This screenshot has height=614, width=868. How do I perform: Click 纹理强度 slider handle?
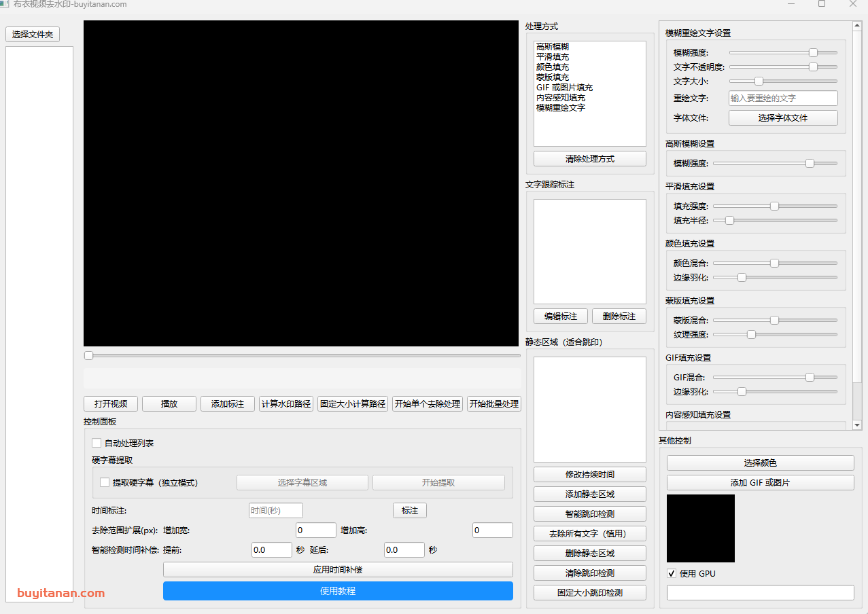(751, 334)
